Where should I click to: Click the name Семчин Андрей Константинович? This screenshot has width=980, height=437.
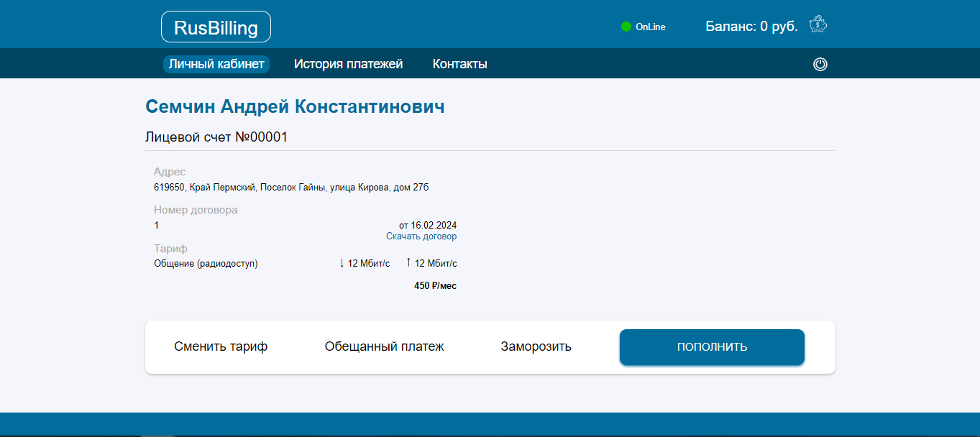point(295,106)
